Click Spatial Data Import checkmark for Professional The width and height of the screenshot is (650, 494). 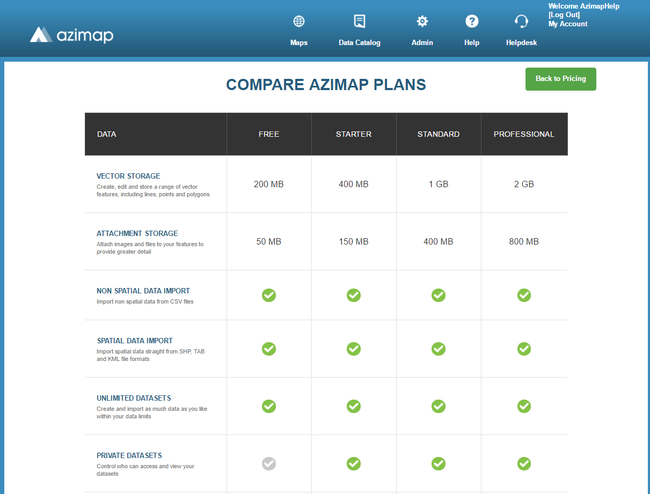[x=524, y=349]
